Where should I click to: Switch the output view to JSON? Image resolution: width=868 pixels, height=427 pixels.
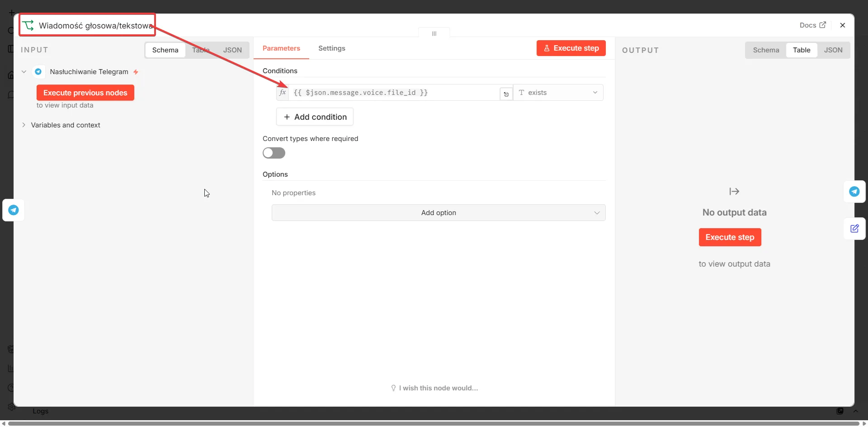pyautogui.click(x=833, y=50)
